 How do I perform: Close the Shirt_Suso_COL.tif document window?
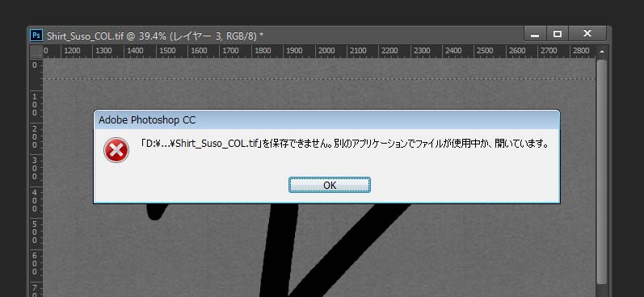click(587, 34)
